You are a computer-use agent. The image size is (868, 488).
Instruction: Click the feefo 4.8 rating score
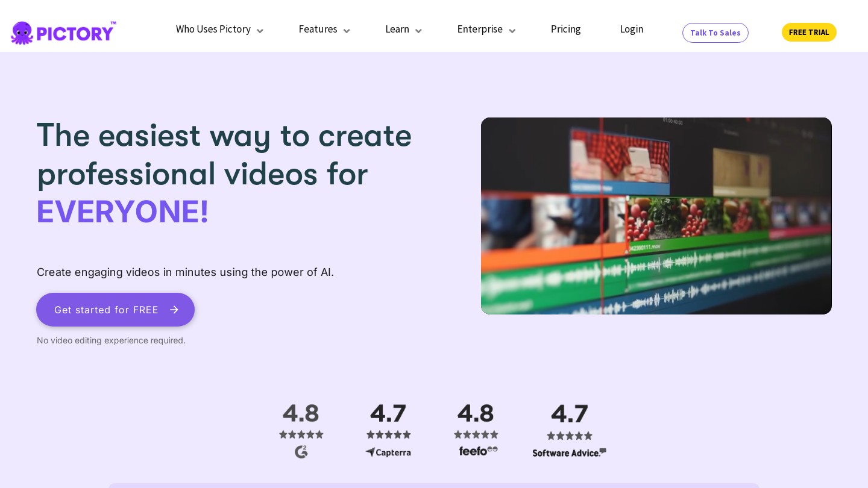coord(476,413)
